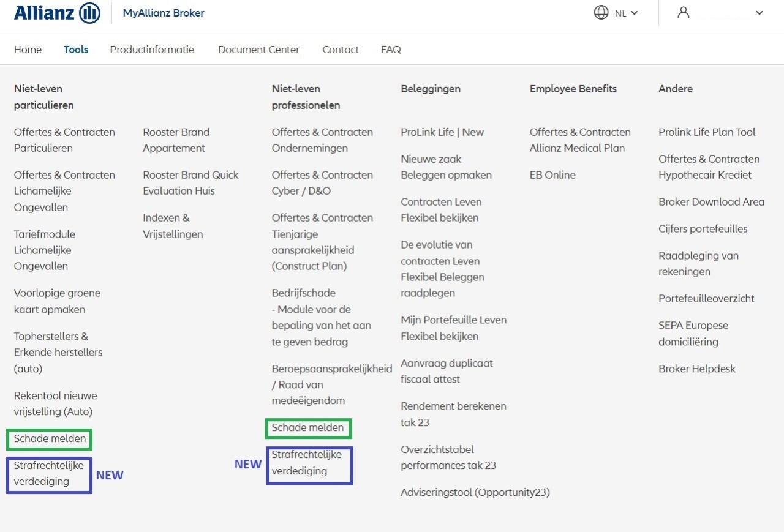The width and height of the screenshot is (784, 532).
Task: Open Strafrechtelijke verdediging under Niet-leven professionelen
Action: (x=306, y=463)
